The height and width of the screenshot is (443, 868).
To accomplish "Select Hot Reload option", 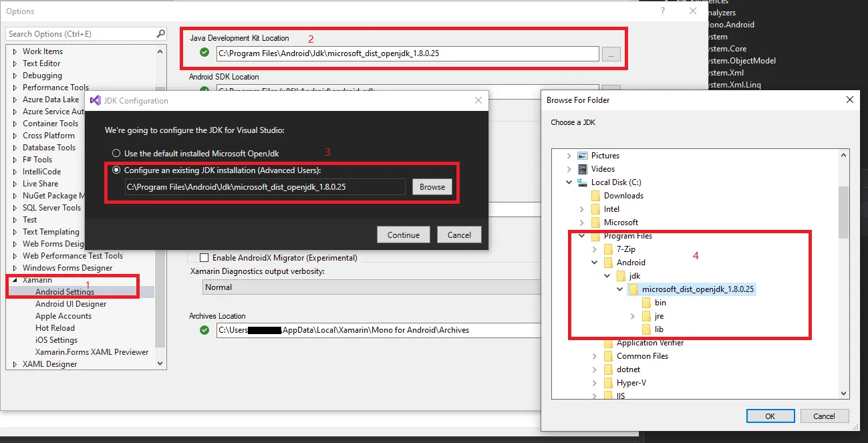I will click(55, 328).
